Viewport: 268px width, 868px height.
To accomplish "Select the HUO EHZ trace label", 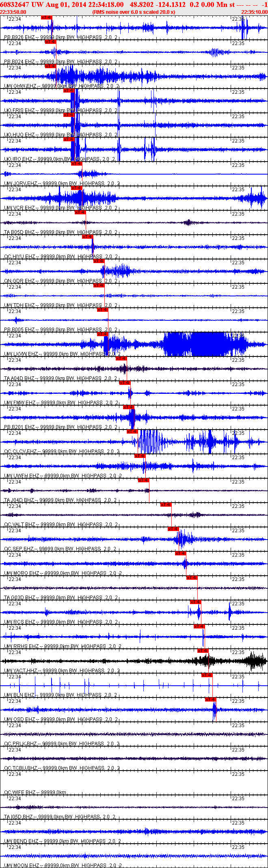I will (x=61, y=135).
